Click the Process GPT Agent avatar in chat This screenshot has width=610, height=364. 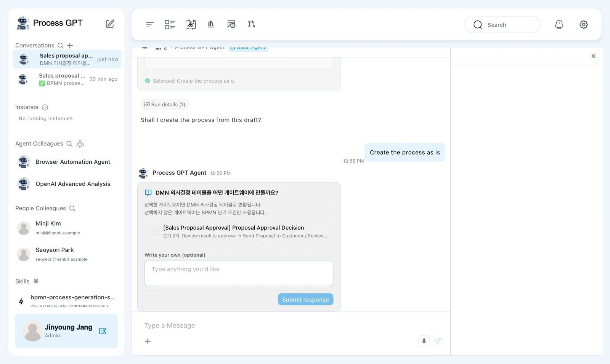click(143, 173)
